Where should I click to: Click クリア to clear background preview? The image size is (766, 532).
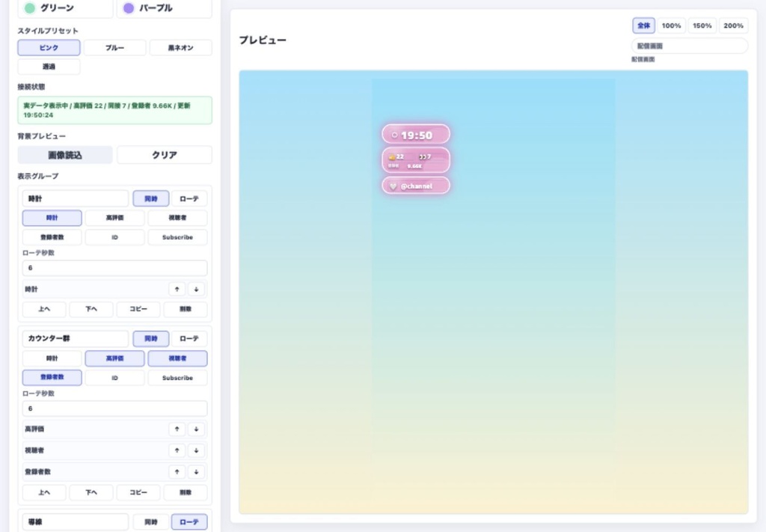(164, 155)
